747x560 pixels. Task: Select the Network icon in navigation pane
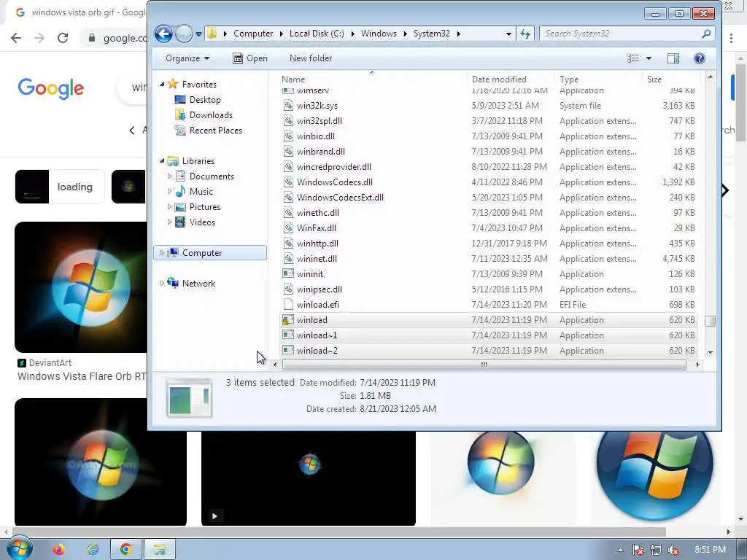tap(173, 283)
